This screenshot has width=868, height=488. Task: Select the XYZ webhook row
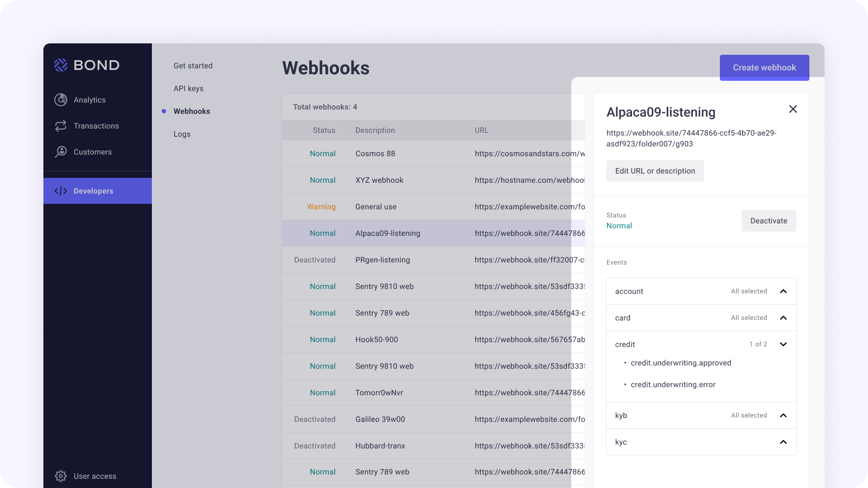[433, 180]
